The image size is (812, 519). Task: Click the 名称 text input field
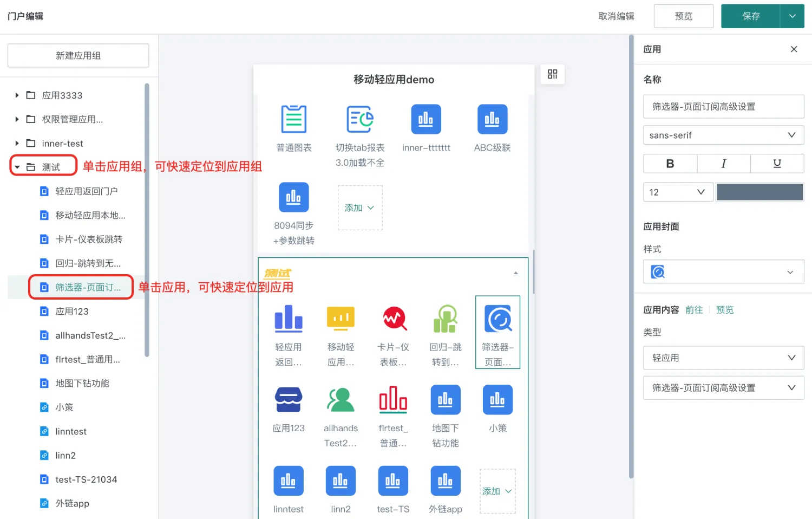click(x=723, y=107)
